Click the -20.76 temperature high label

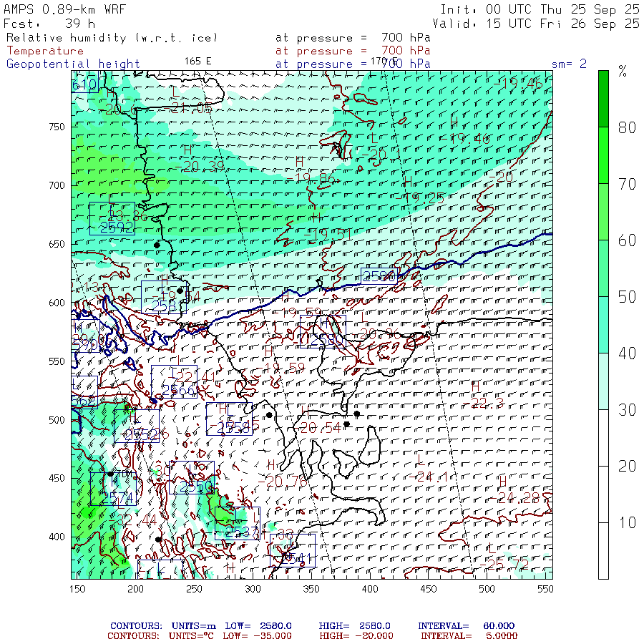283,481
